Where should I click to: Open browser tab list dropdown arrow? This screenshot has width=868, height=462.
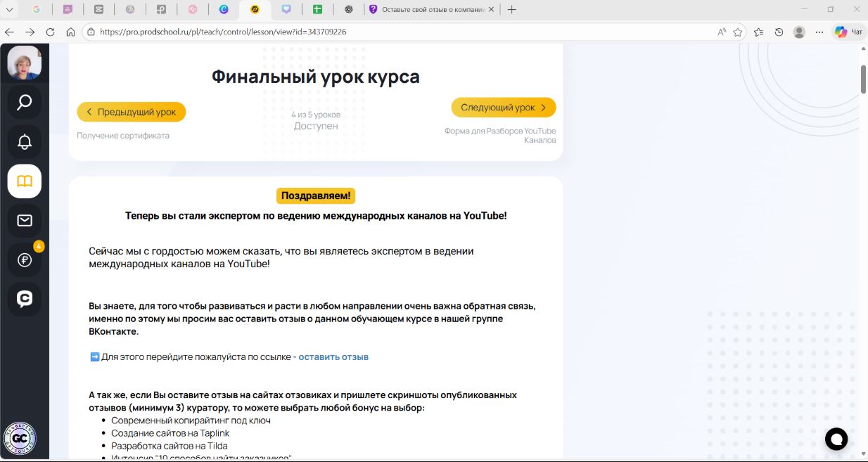coord(10,10)
